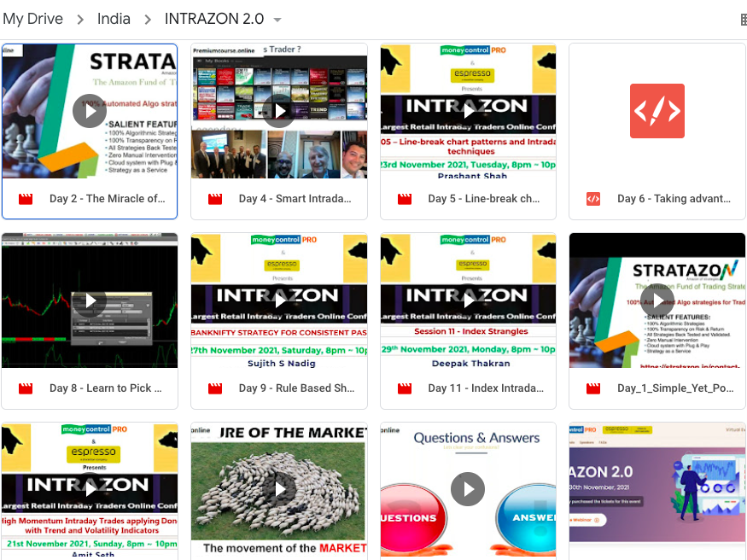This screenshot has height=560, width=747.
Task: Click the My Drive breadcrumb link
Action: pos(32,19)
